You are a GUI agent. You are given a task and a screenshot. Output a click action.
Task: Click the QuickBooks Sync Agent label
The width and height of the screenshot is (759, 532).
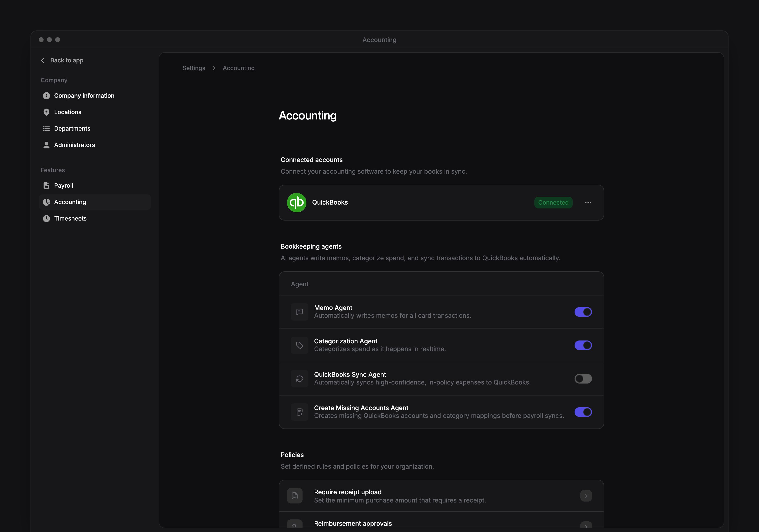350,375
